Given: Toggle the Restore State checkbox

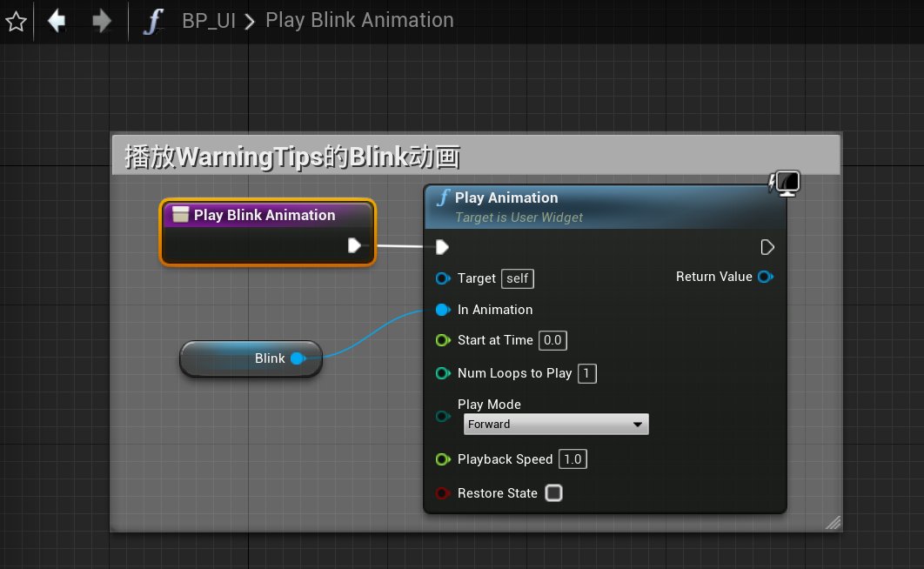Looking at the screenshot, I should click(x=554, y=493).
